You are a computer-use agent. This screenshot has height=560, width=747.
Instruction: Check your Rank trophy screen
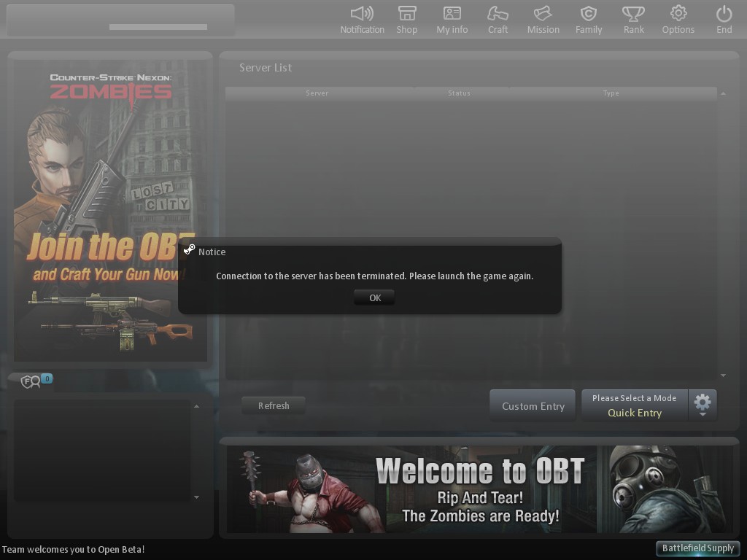tap(632, 18)
